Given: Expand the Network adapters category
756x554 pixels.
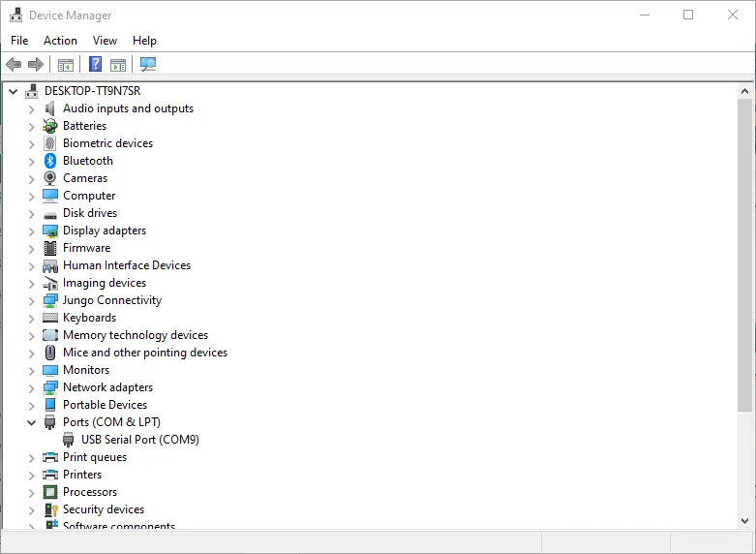Looking at the screenshot, I should (x=31, y=387).
